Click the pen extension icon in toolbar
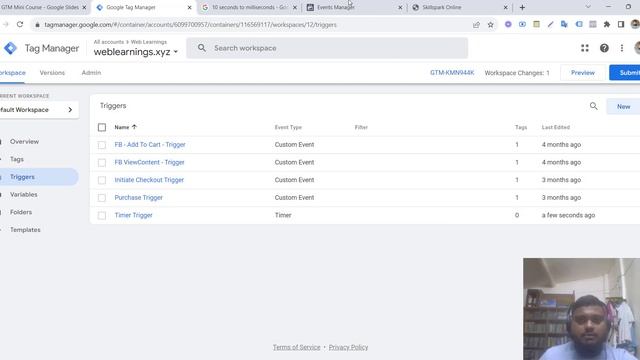 550,24
